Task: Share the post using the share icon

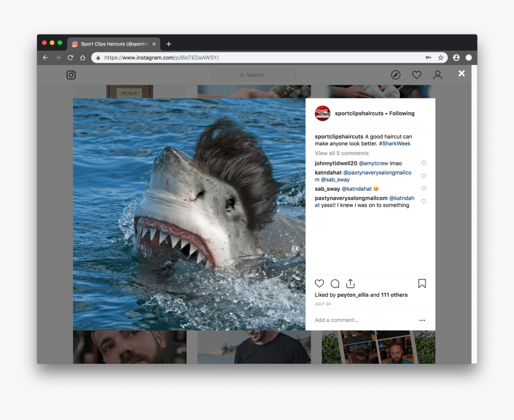Action: click(351, 284)
